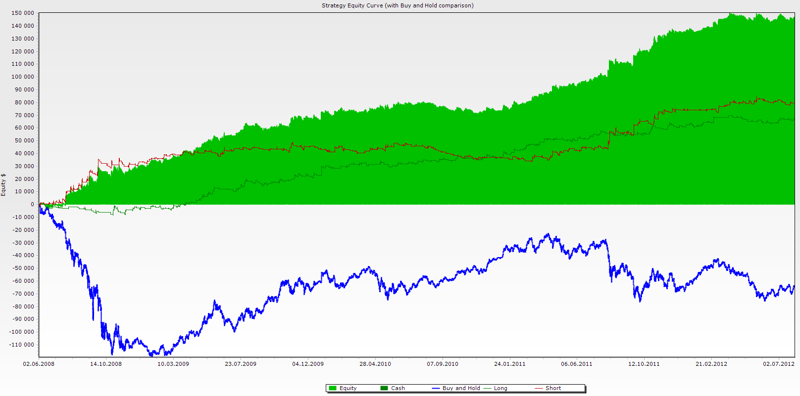Click the -110 000 y-axis value label
Screen dimensions: 800x396
(22, 345)
